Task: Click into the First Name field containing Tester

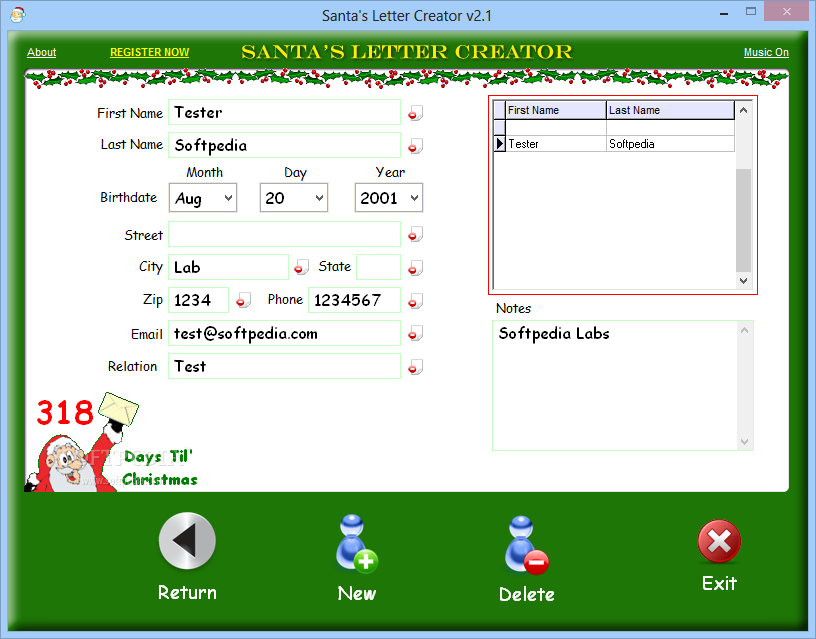Action: [284, 112]
